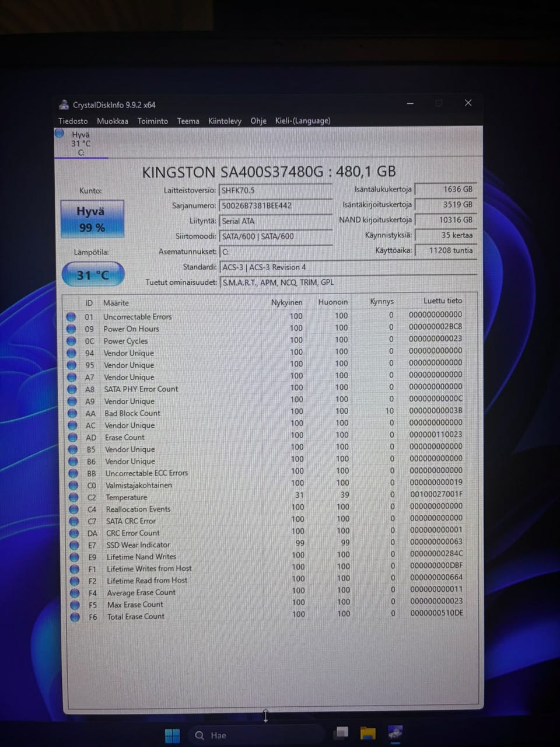Click the status icon for DA CRC Error Count
Image resolution: width=560 pixels, height=747 pixels.
click(x=74, y=533)
